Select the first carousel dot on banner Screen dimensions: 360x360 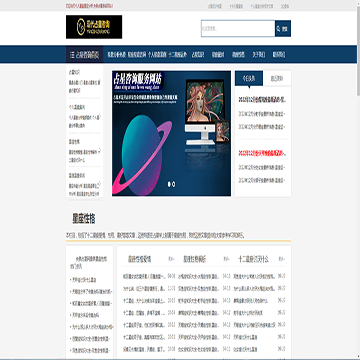click(x=169, y=184)
